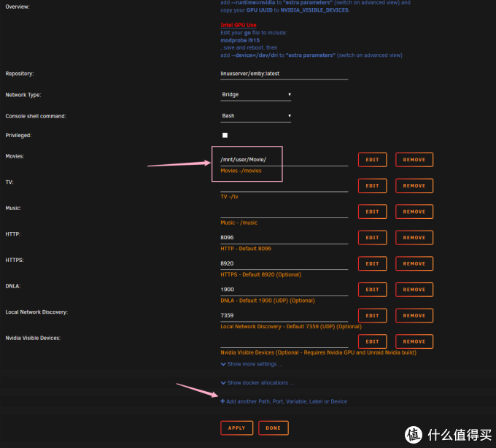Click the empty TV path field

point(284,186)
